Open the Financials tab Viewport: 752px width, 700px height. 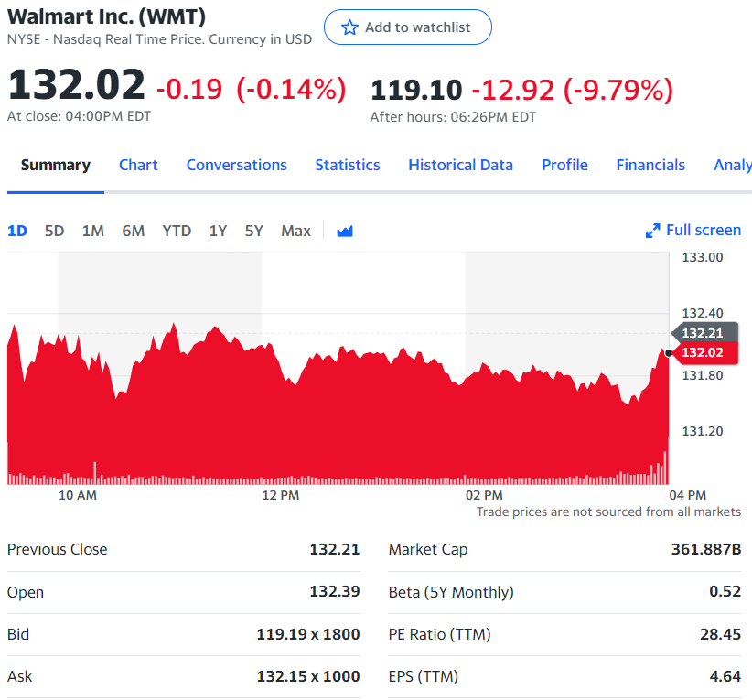point(650,165)
